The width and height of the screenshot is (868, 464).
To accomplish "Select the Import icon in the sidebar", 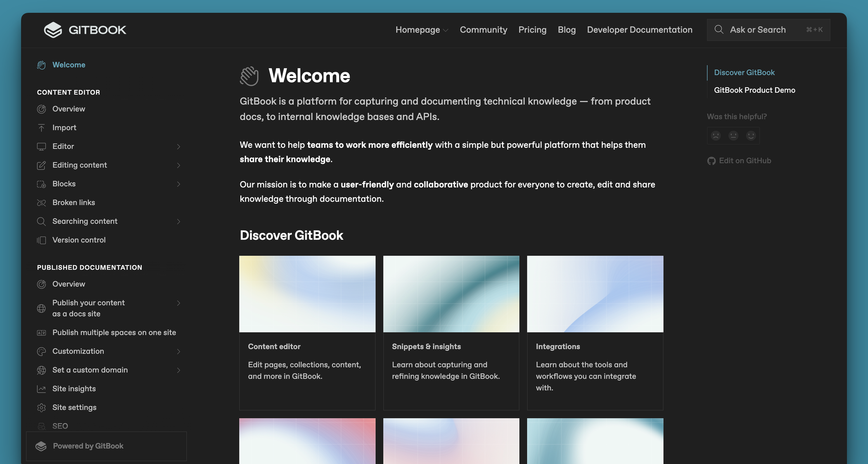I will 41,128.
